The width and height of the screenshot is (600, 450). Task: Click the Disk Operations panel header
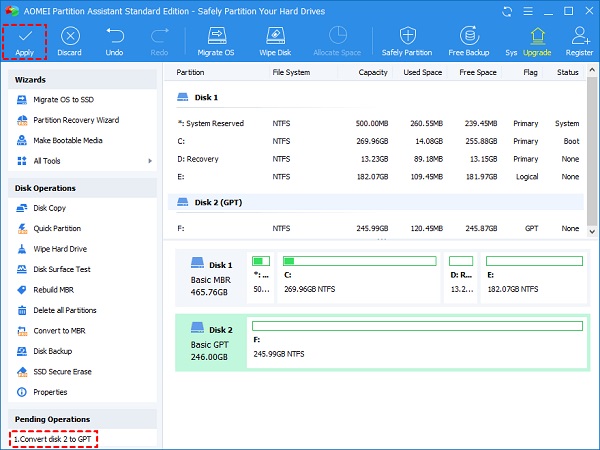tap(82, 188)
